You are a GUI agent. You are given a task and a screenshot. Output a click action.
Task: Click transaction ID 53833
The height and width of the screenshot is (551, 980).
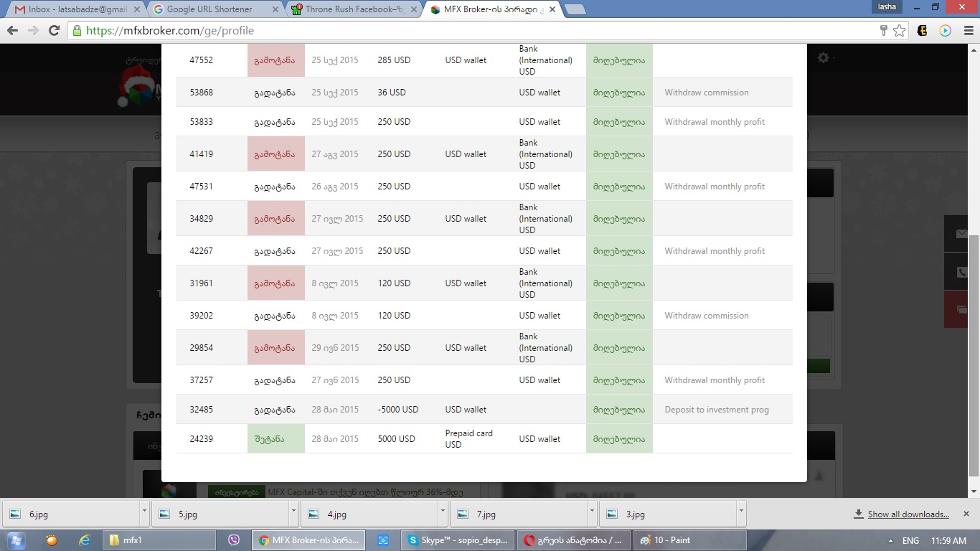[x=201, y=122]
